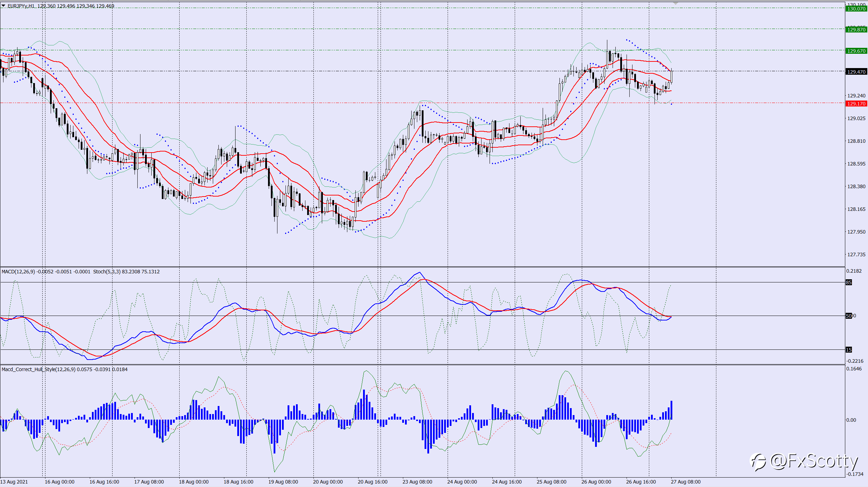Click the 127.735 price scale value
The image size is (868, 487).
(x=856, y=254)
